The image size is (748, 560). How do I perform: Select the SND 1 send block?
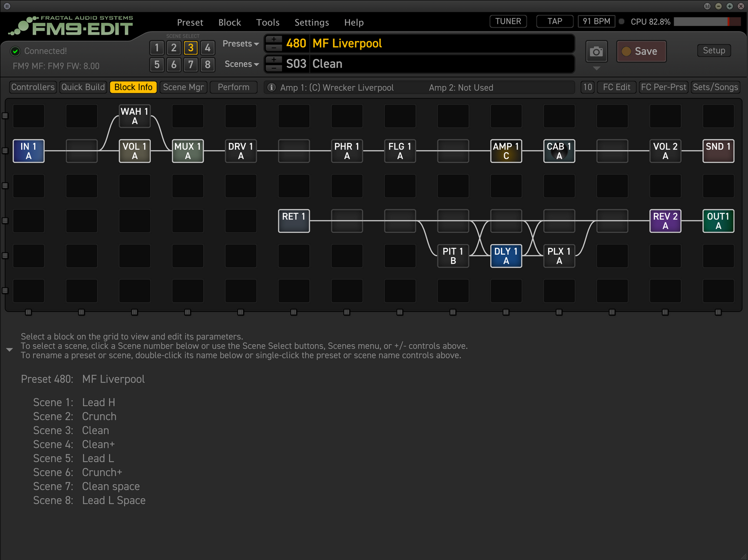[718, 151]
